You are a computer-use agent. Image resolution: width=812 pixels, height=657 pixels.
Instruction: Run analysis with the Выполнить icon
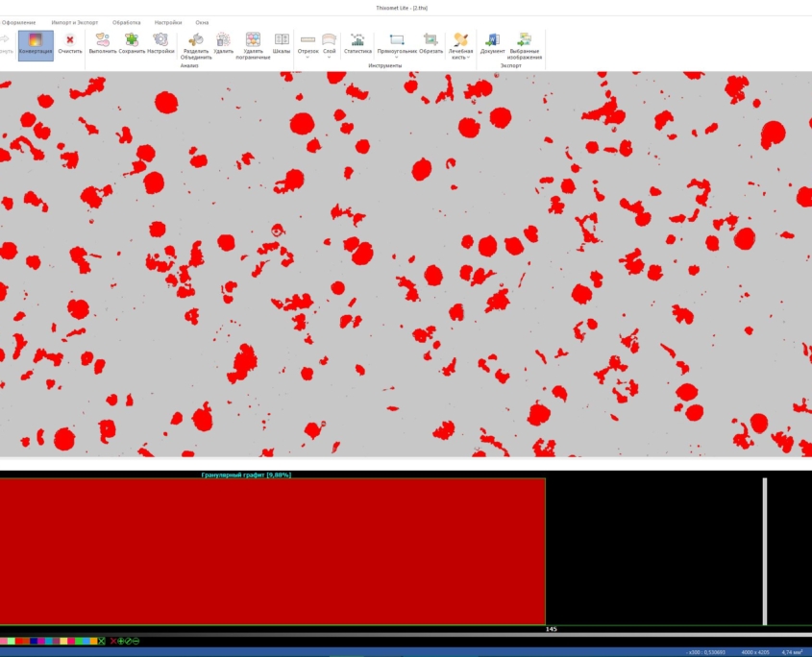point(103,40)
